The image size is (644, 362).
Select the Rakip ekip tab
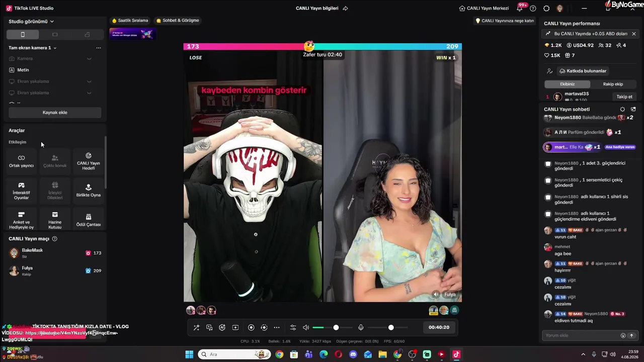coord(613,84)
